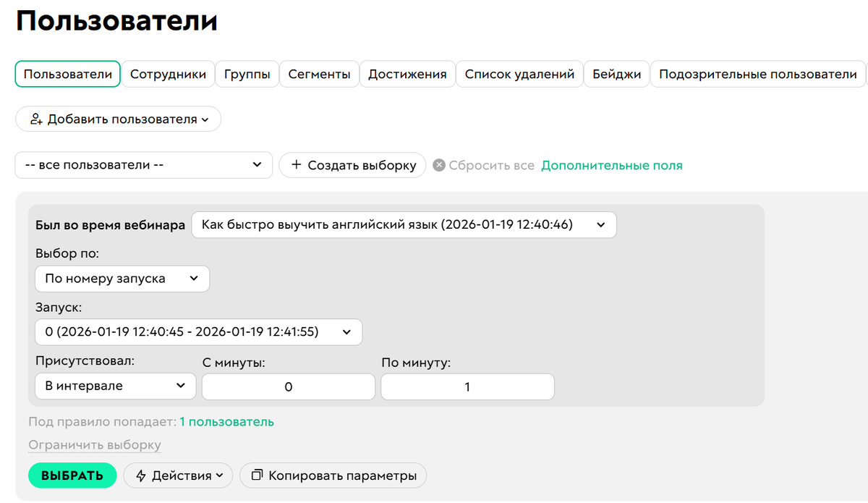Click the copy icon on «Копировать параметры»

(x=260, y=475)
